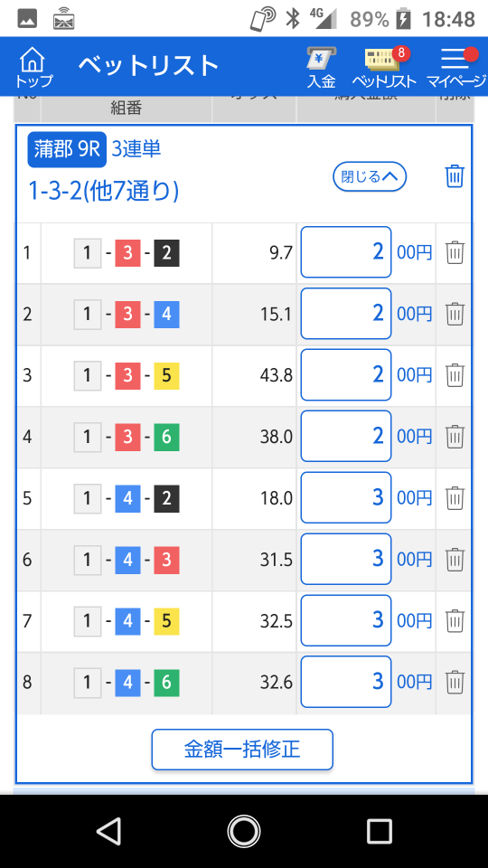Remove row 5 bet 1-4-2
Screen dimensions: 488x868
click(x=455, y=498)
